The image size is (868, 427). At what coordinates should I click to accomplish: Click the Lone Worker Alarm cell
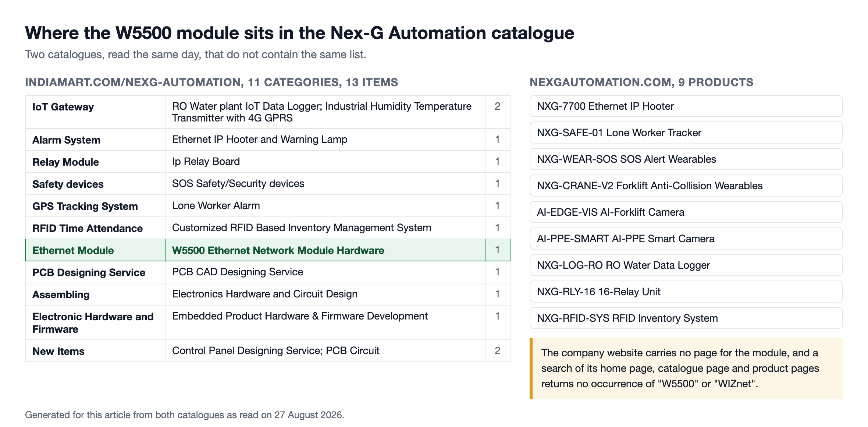[x=325, y=206]
